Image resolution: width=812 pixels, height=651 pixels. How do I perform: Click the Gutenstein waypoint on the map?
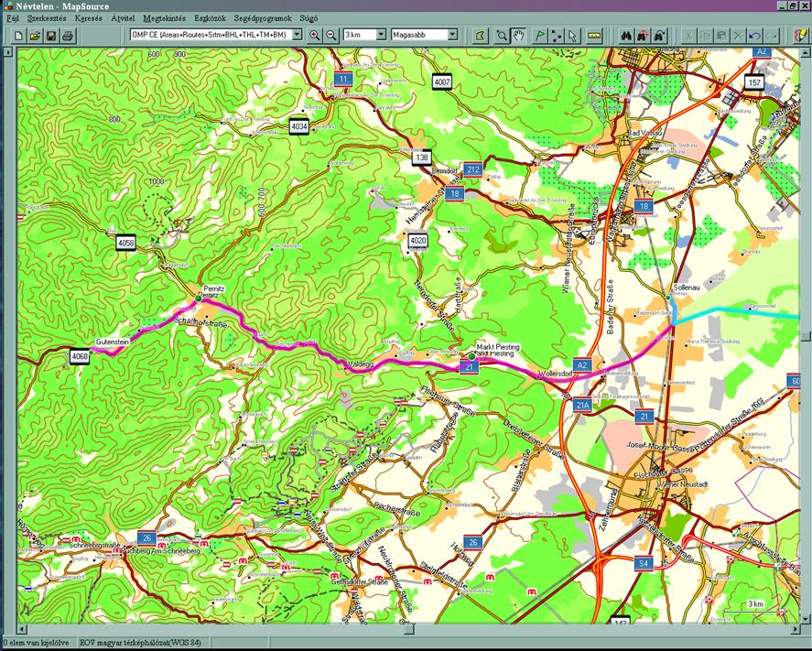pyautogui.click(x=92, y=352)
